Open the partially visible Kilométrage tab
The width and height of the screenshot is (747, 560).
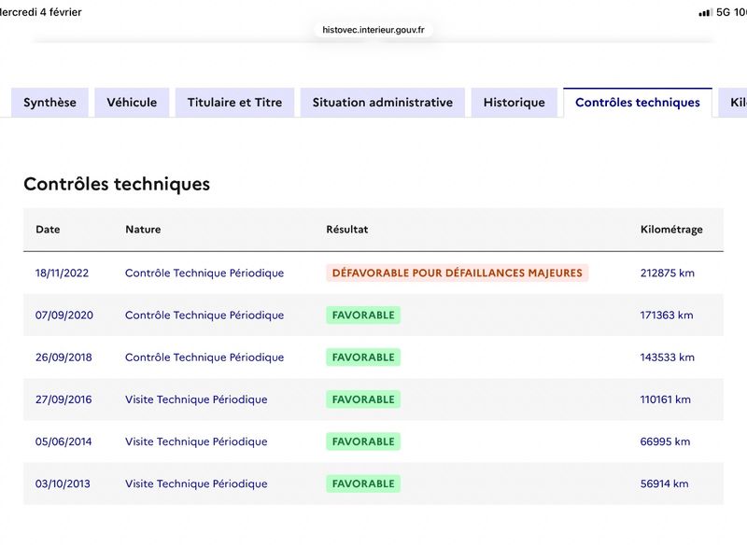click(733, 103)
